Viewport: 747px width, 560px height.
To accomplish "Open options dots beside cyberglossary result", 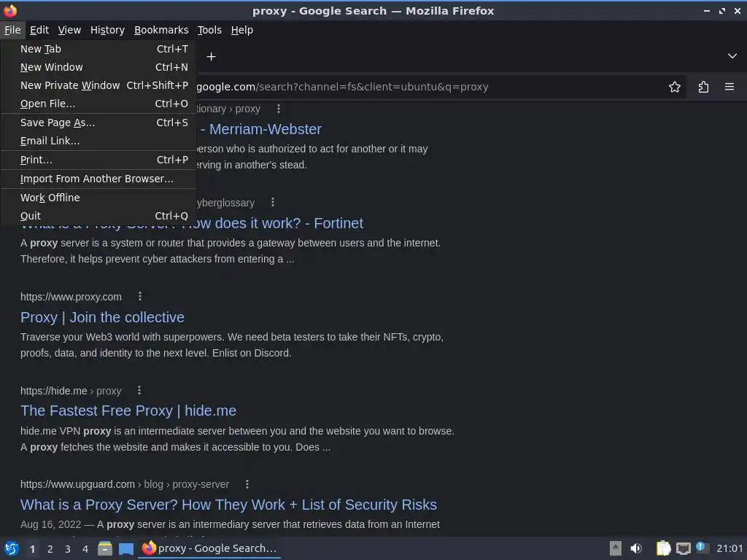I will coord(273,203).
